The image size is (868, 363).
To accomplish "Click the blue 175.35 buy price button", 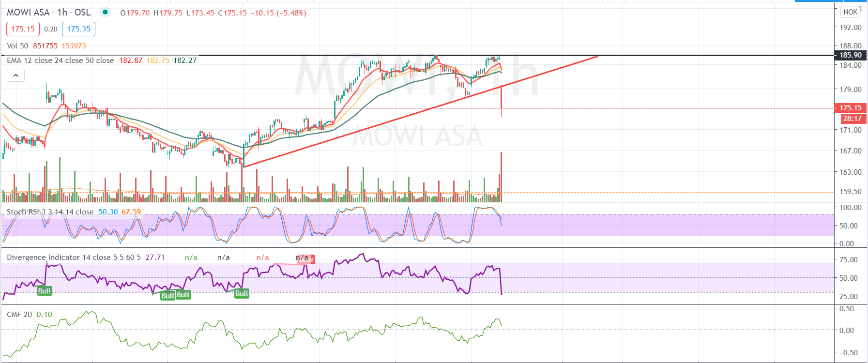I will 78,29.
